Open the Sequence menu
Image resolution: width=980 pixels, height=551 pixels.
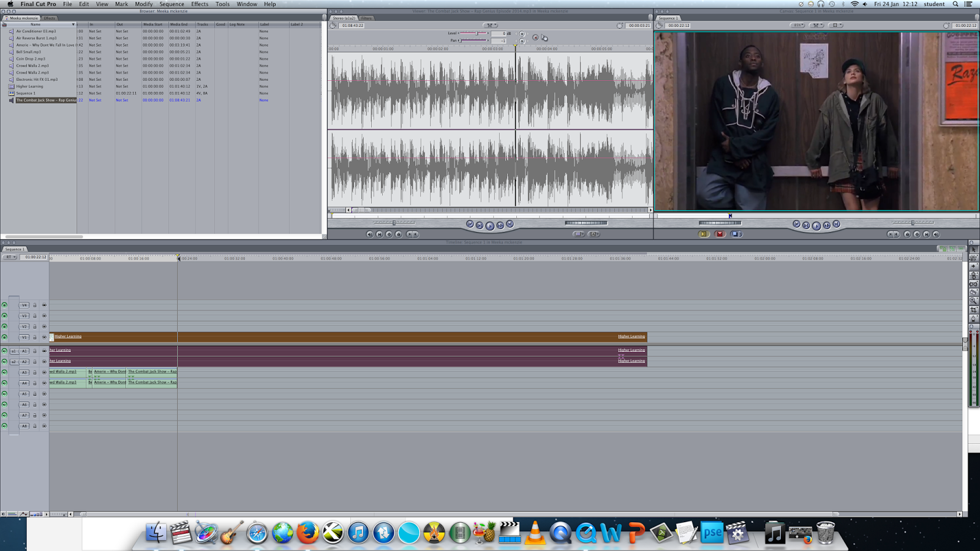point(171,4)
